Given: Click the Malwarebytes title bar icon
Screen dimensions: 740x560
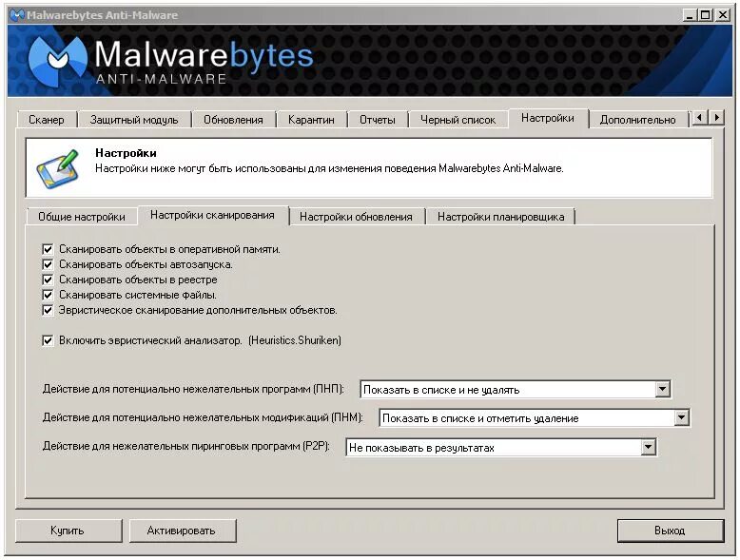Looking at the screenshot, I should pos(17,15).
